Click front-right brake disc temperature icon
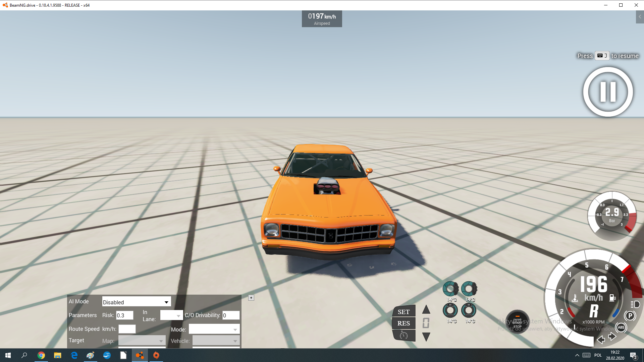Screen dimensions: 644x362 (x=469, y=289)
